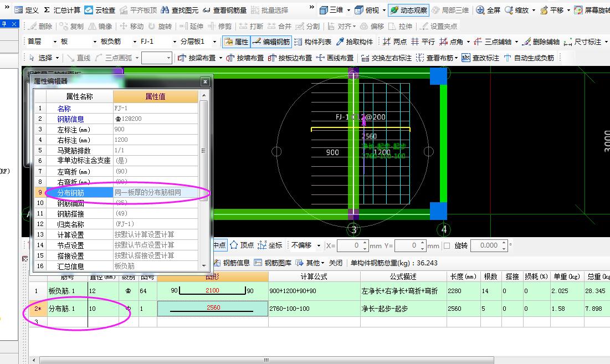
Task: Select 两点 two-point auxiliary axis
Action: click(395, 42)
